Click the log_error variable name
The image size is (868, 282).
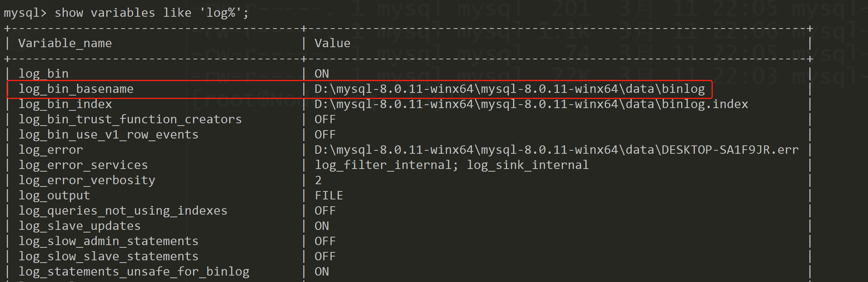point(51,150)
